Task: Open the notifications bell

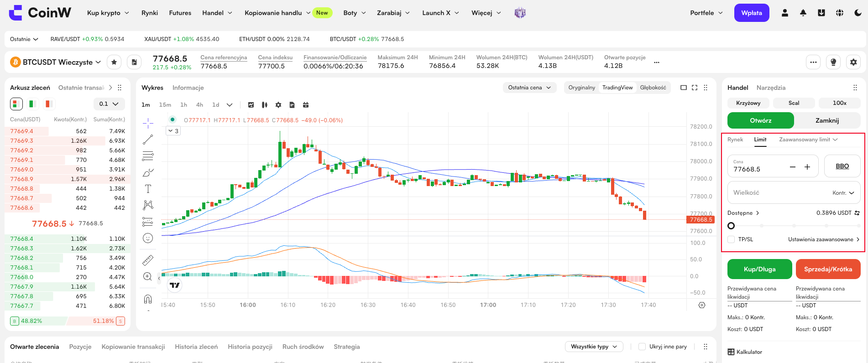Action: 803,13
